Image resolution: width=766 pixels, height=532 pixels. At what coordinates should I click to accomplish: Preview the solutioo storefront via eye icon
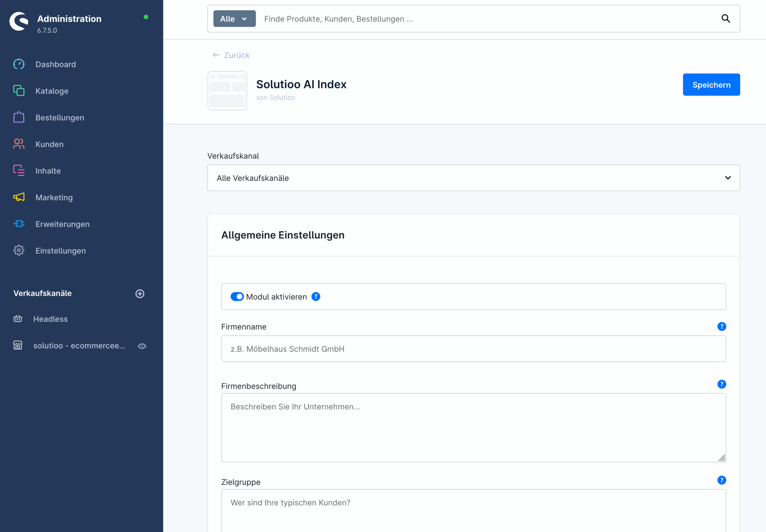click(x=142, y=346)
